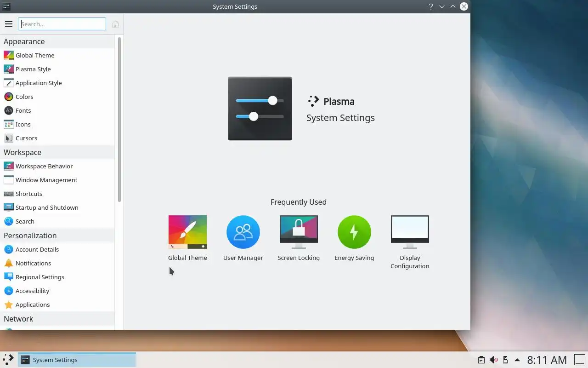The image size is (588, 368).
Task: Click the home icon next to the search field
Action: pyautogui.click(x=115, y=24)
